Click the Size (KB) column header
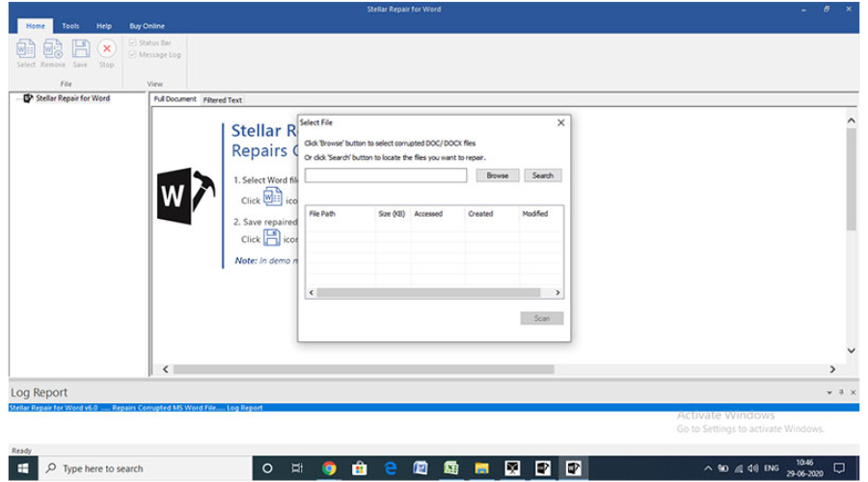 (392, 214)
